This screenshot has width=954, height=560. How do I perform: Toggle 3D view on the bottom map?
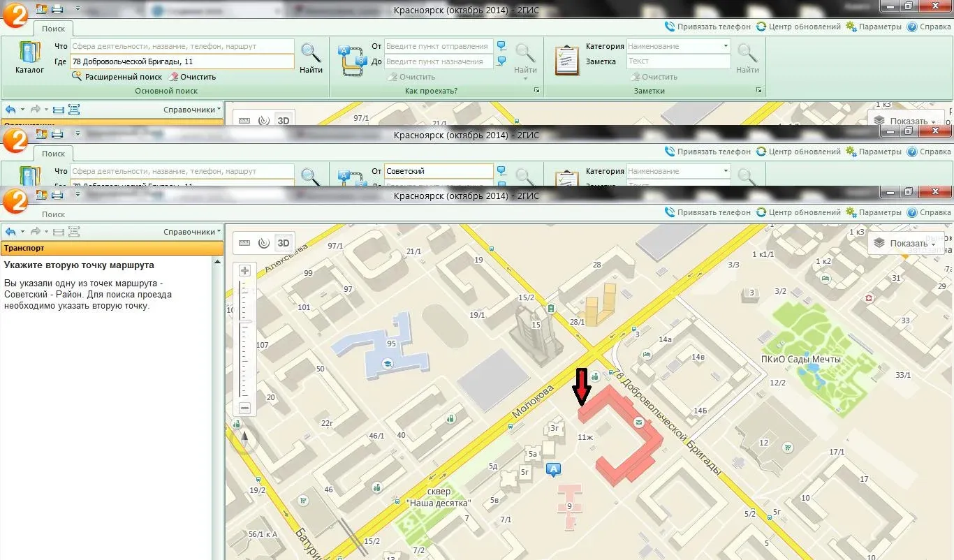[283, 243]
